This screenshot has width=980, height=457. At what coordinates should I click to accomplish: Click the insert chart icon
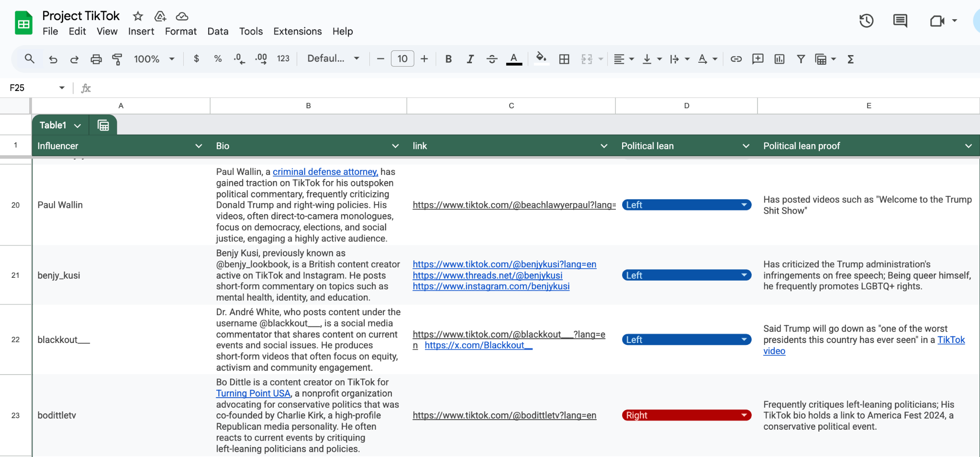[x=780, y=59]
